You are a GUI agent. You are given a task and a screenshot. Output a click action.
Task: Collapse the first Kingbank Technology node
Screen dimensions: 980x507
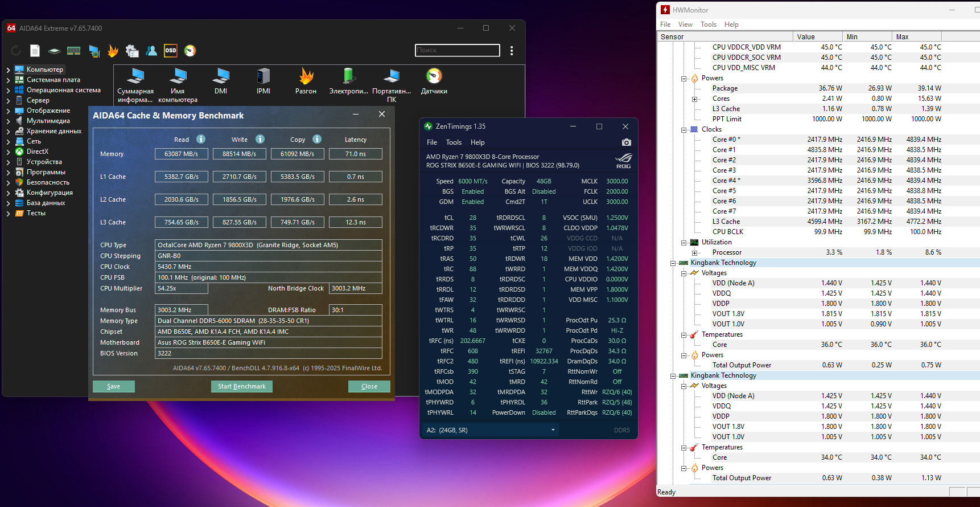pyautogui.click(x=673, y=263)
